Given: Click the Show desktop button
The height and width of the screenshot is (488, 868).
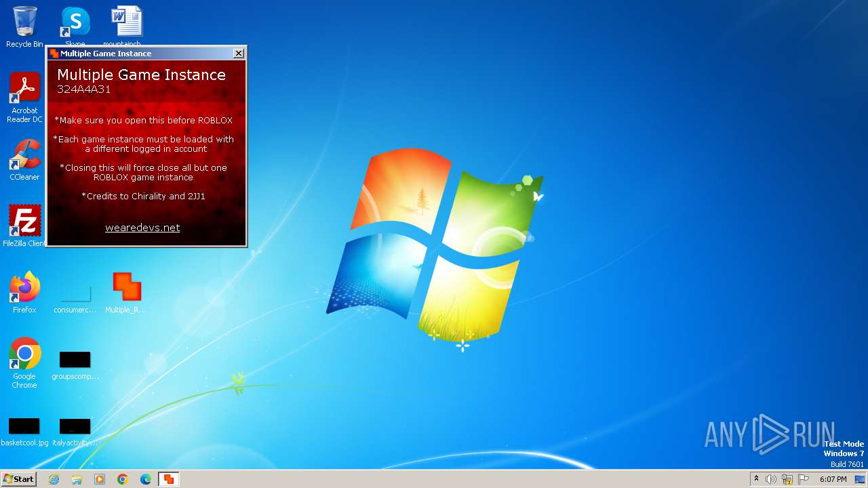Looking at the screenshot, I should pos(860,479).
